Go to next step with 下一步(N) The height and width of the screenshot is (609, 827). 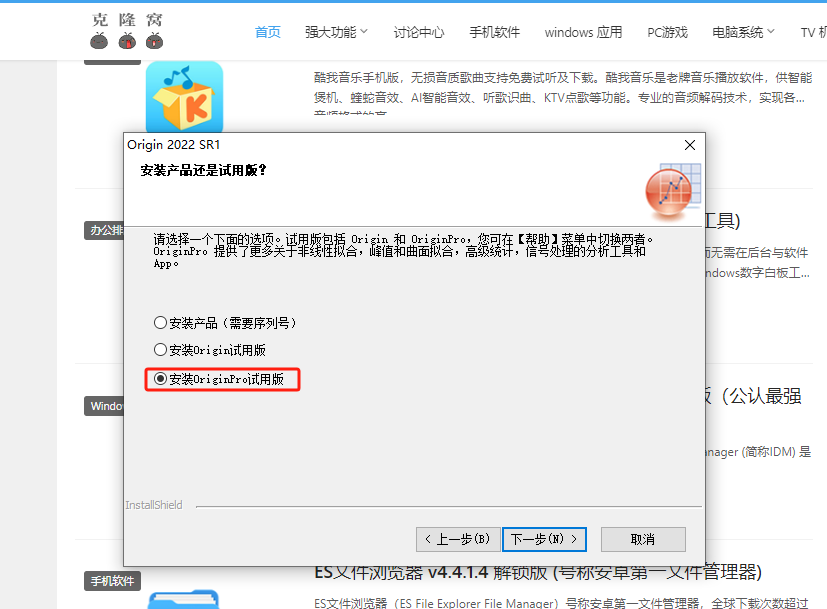[x=544, y=539]
